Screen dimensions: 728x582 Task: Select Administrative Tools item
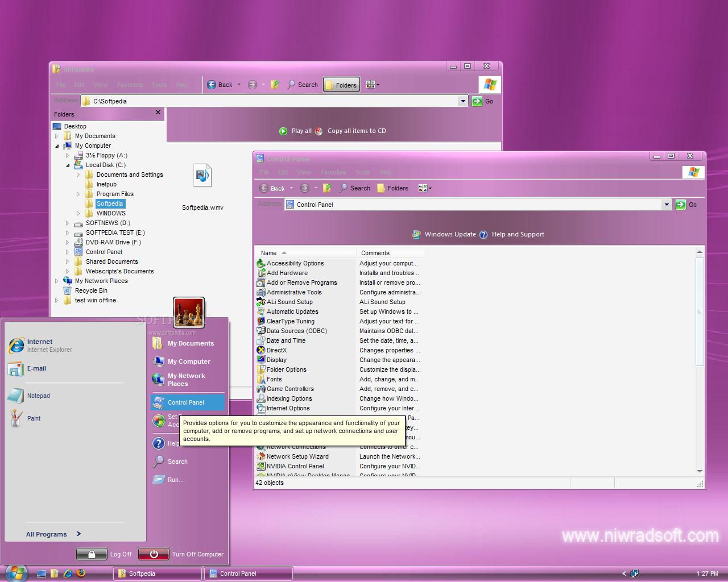pyautogui.click(x=289, y=292)
